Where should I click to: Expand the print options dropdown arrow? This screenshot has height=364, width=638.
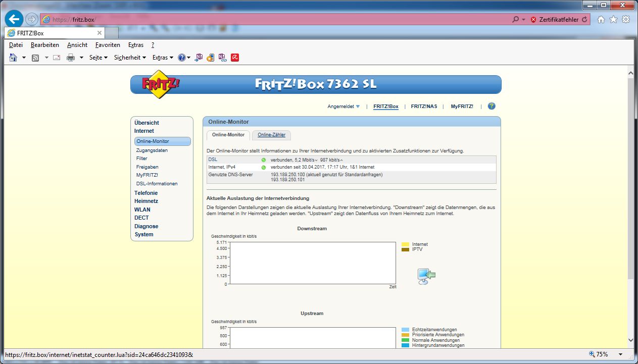pyautogui.click(x=81, y=58)
